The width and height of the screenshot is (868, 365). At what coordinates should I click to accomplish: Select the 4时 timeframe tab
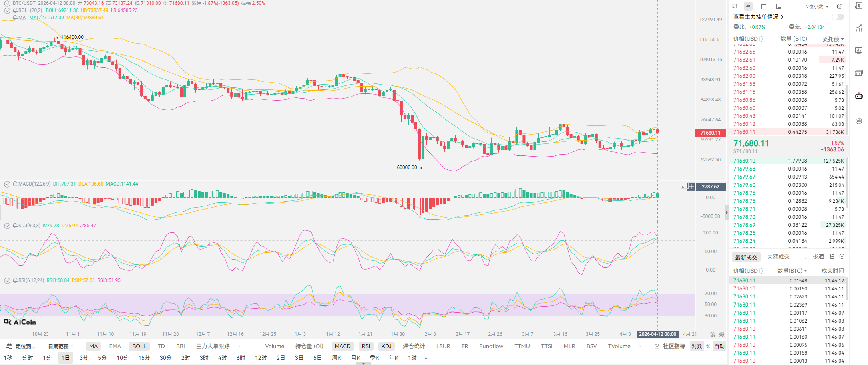[222, 358]
